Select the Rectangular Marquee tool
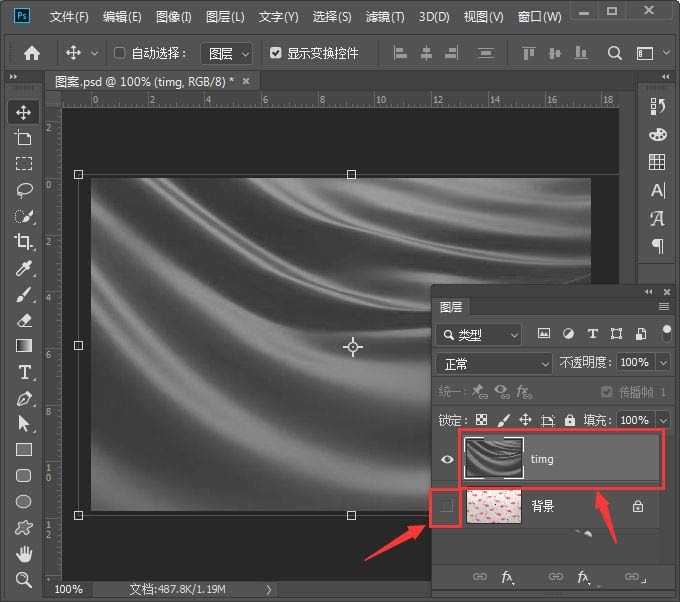The height and width of the screenshot is (602, 680). (x=23, y=164)
